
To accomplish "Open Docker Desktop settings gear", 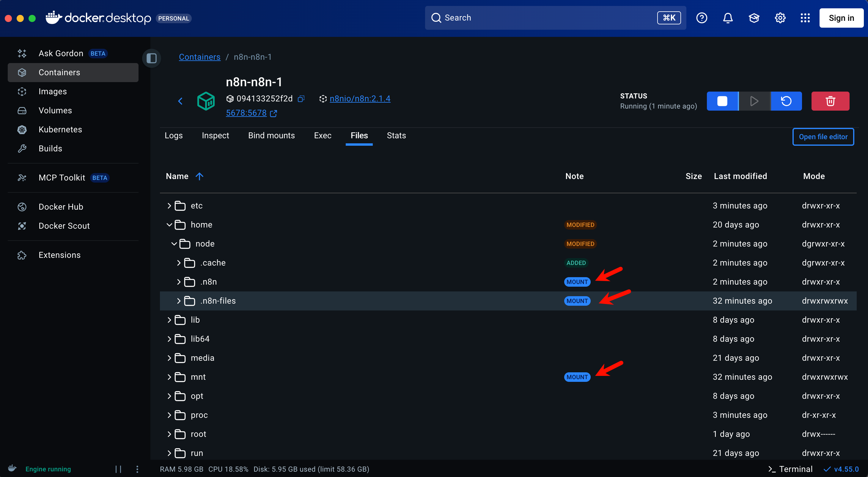I will (x=780, y=18).
